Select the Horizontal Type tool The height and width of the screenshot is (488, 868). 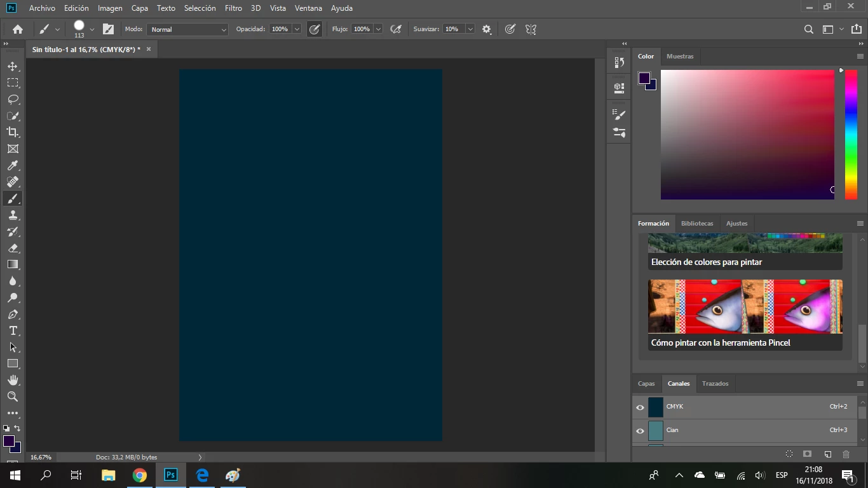pyautogui.click(x=13, y=330)
